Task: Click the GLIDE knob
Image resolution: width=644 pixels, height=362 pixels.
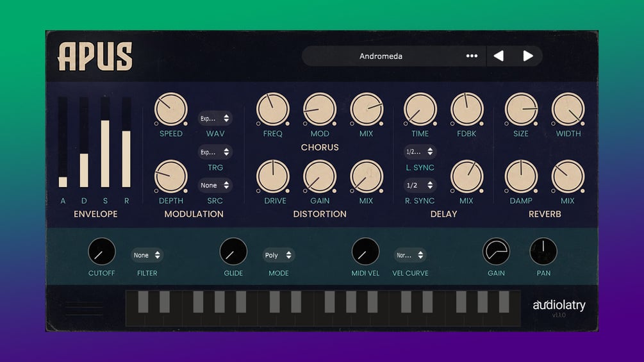Action: click(x=233, y=251)
